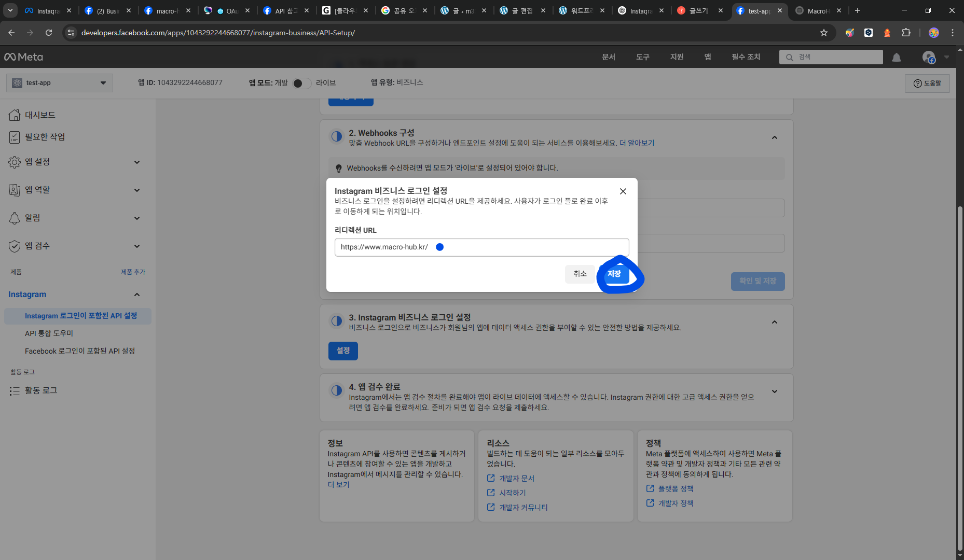964x560 pixels.
Task: Open 활동 로그 list icon
Action: [15, 390]
